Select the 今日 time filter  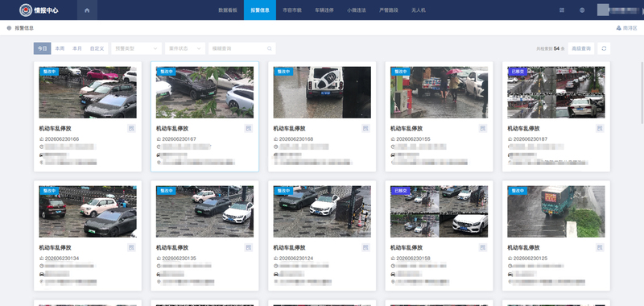(x=43, y=48)
